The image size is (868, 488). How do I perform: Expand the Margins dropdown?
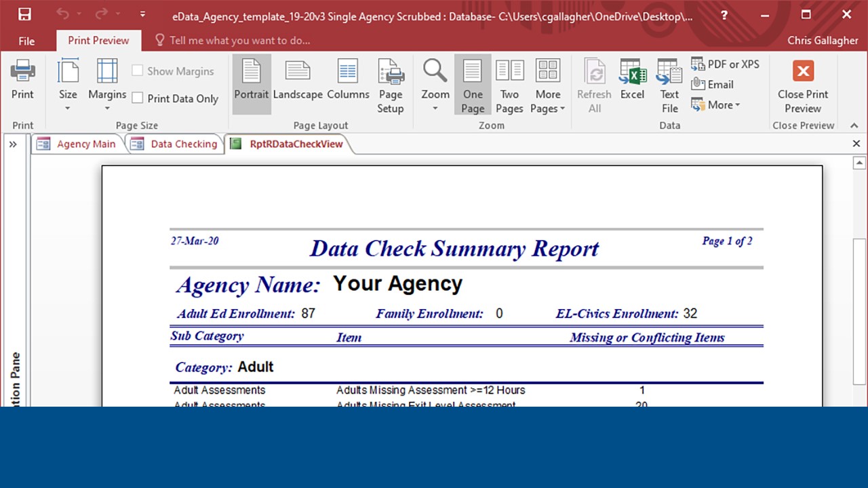[107, 85]
